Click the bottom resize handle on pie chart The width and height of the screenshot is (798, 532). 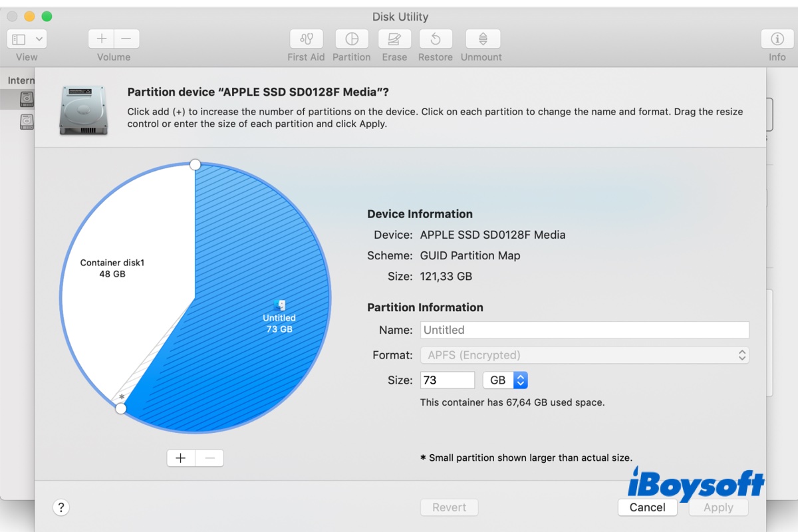point(121,408)
